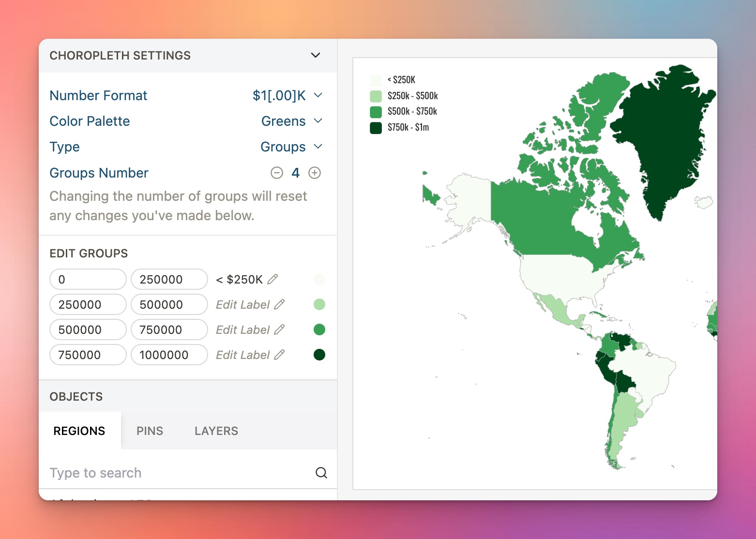The width and height of the screenshot is (756, 539).
Task: Open the Color Palette dropdown showing Greens
Action: point(290,121)
